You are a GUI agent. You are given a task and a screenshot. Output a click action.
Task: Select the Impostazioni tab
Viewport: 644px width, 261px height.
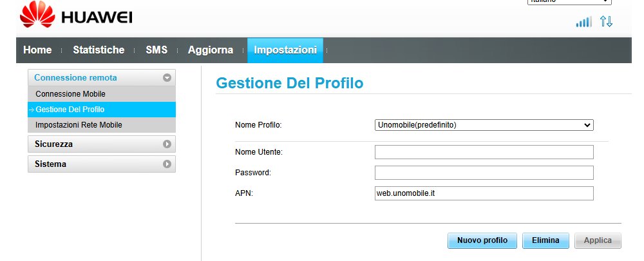pos(285,50)
